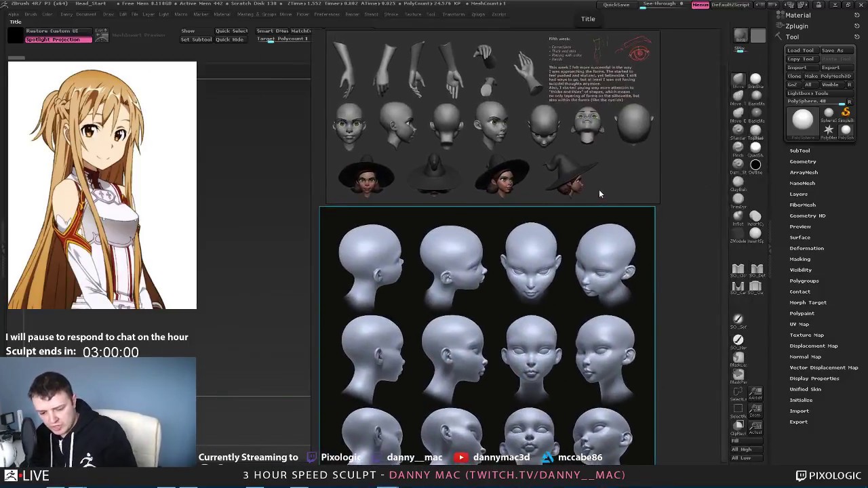Toggle the Fill button
868x488 pixels.
click(747, 441)
